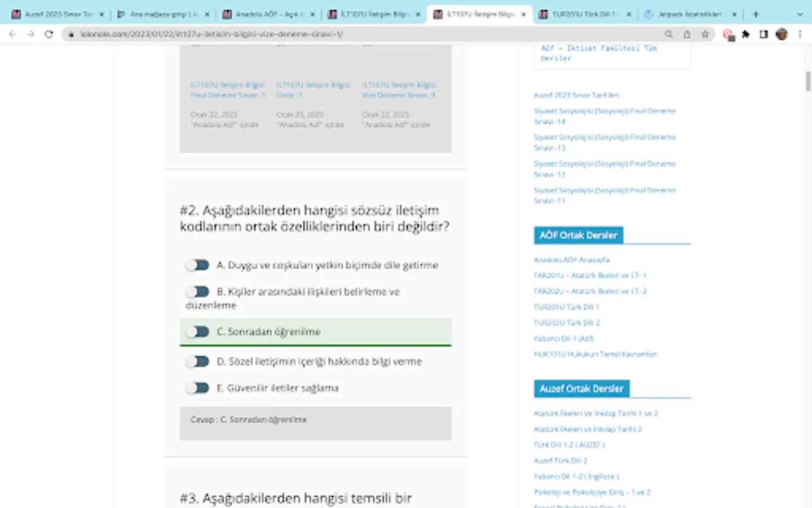Toggle option E Güvenilir iletiler sağlama

(x=197, y=388)
